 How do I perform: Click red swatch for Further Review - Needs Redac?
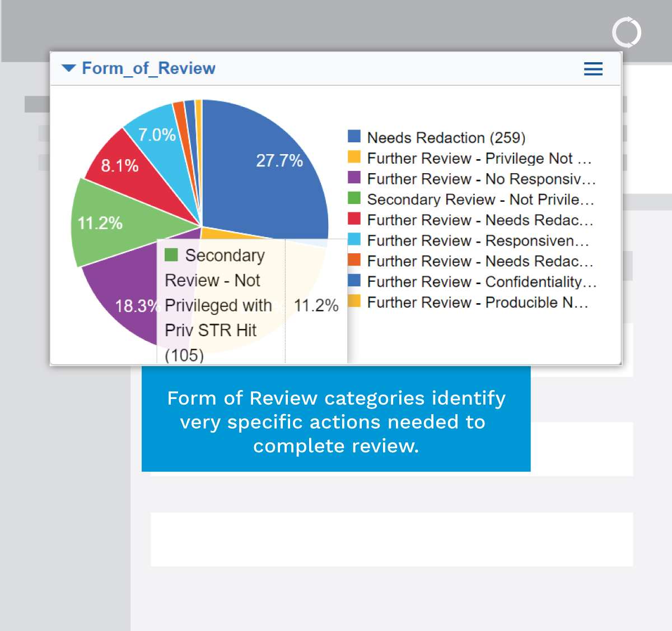(354, 219)
